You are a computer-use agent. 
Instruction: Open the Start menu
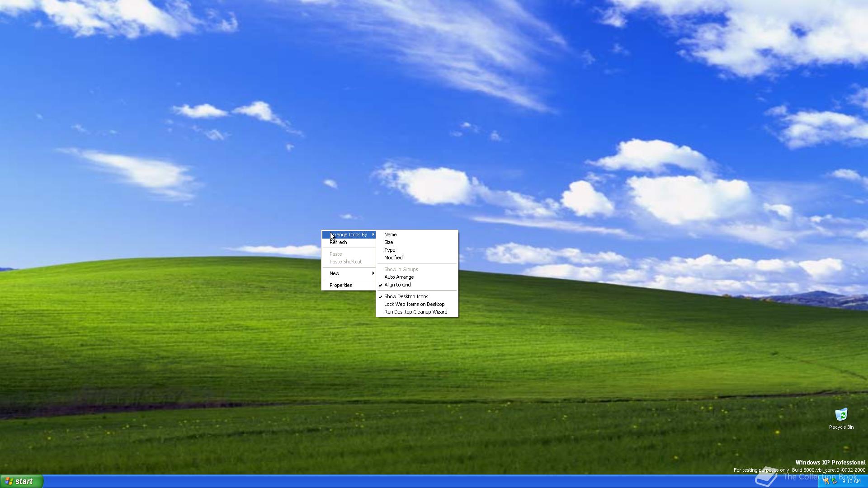(x=22, y=481)
